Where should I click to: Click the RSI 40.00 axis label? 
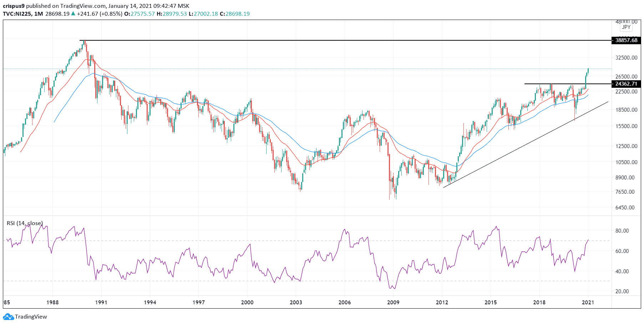[622, 271]
